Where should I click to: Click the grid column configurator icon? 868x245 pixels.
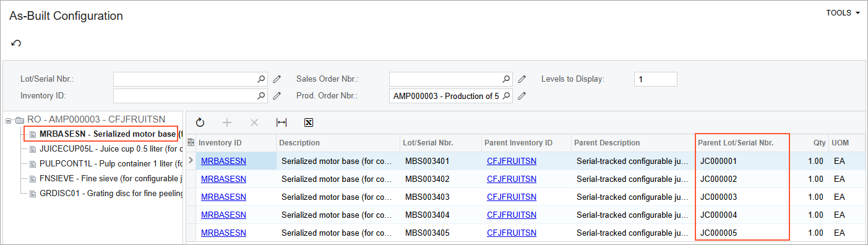[191, 143]
